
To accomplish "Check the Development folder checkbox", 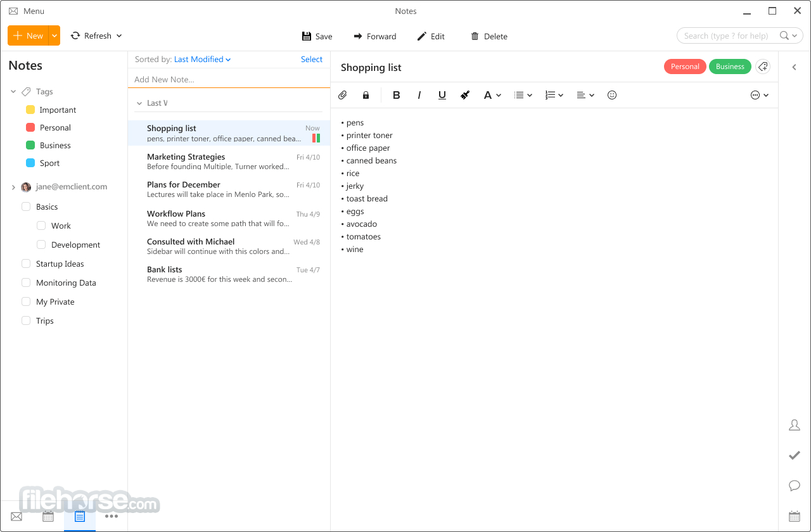I will pyautogui.click(x=41, y=244).
